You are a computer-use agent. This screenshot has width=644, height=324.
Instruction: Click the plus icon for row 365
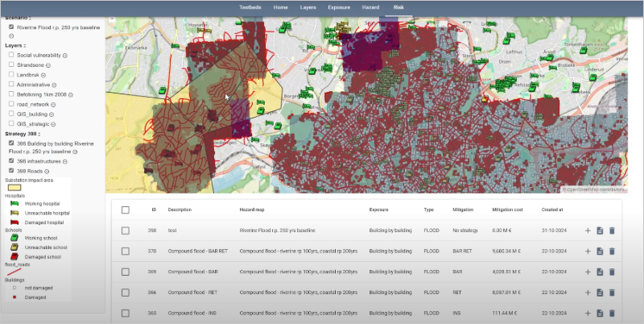[x=588, y=313]
